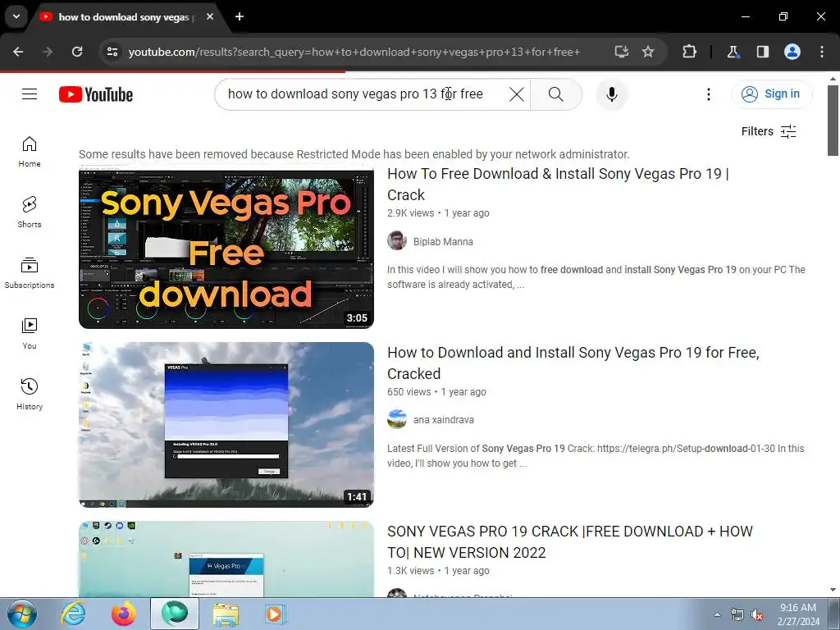Viewport: 840px width, 630px height.
Task: Go to YouTube home via the logo
Action: [96, 94]
